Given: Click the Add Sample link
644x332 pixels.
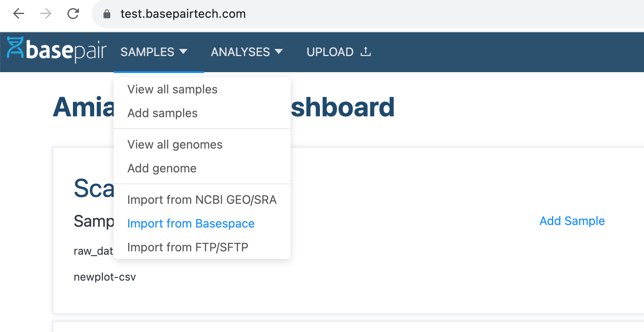Looking at the screenshot, I should [572, 221].
